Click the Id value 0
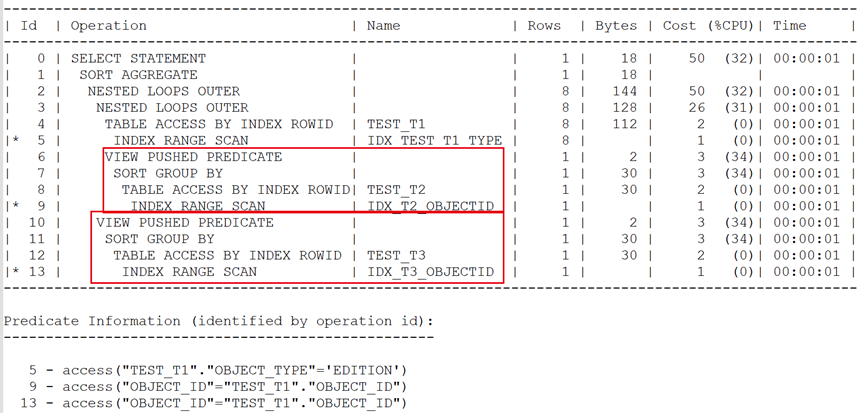 [41, 58]
